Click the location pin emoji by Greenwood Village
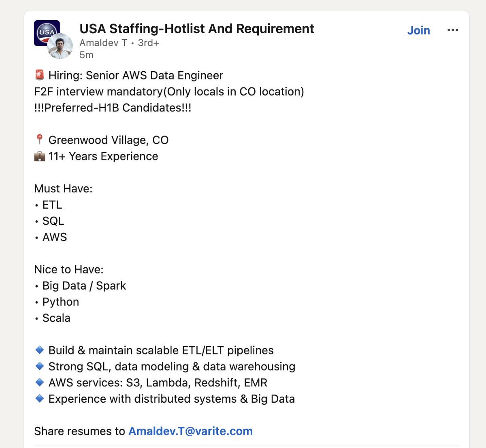Image resolution: width=486 pixels, height=448 pixels. [39, 140]
